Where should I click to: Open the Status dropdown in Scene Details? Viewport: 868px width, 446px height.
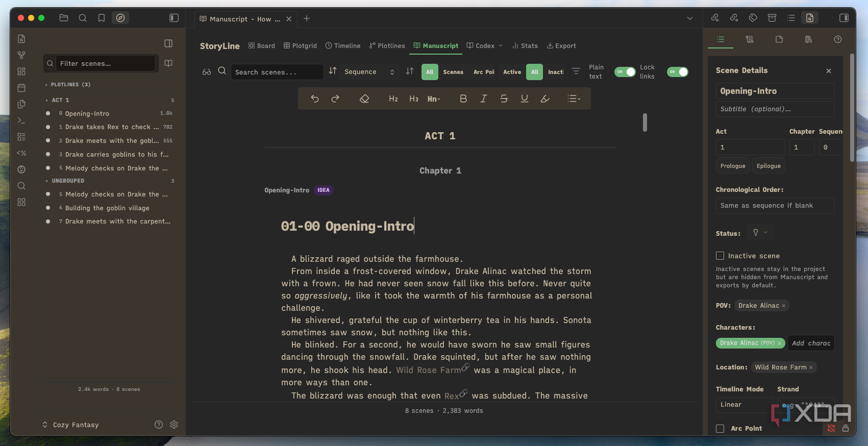(760, 233)
